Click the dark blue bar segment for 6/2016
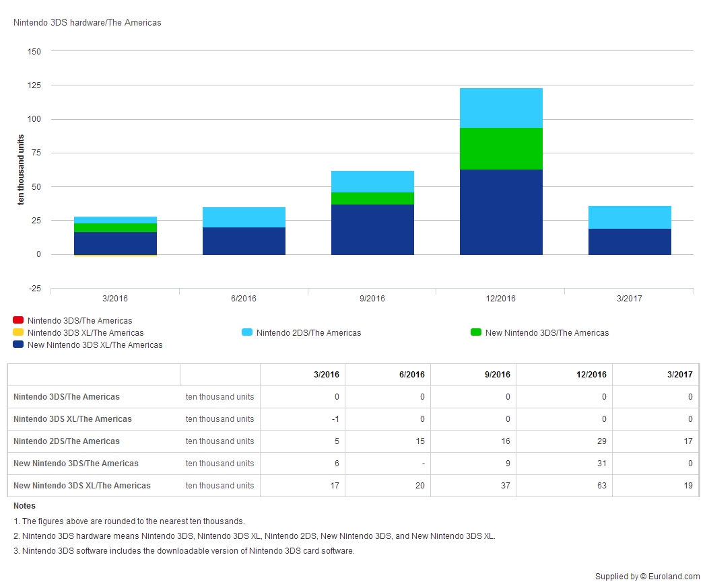This screenshot has height=588, width=707. (244, 241)
